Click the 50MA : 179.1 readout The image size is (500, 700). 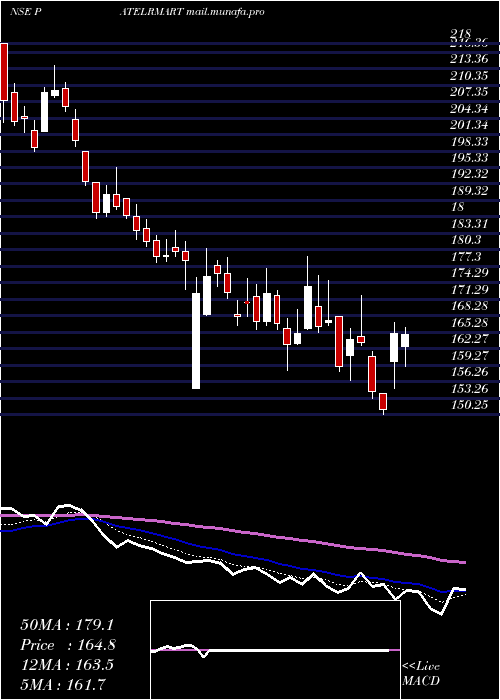click(x=67, y=625)
